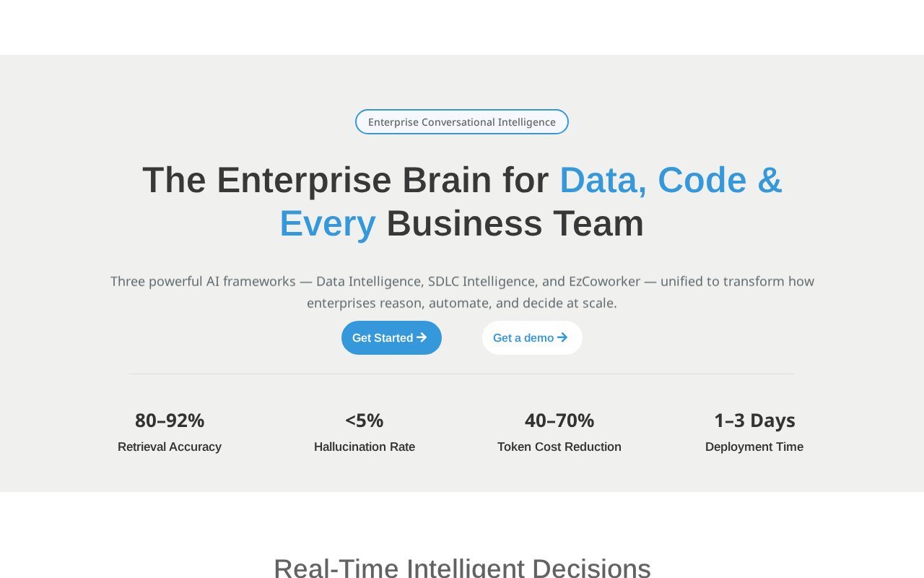Click the 'The Enterprise Brain for' headline text
The height and width of the screenshot is (578, 924).
click(x=346, y=180)
